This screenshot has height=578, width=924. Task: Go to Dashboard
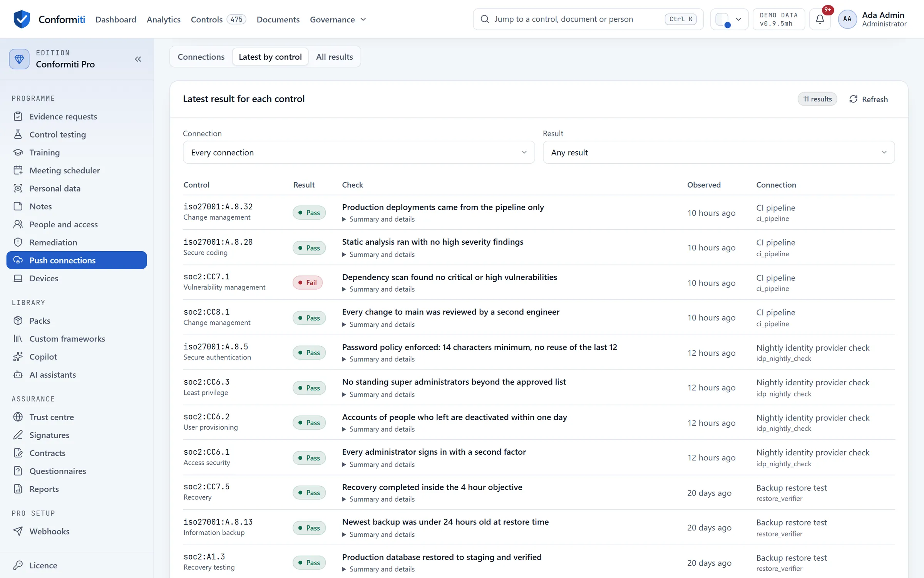(x=115, y=19)
